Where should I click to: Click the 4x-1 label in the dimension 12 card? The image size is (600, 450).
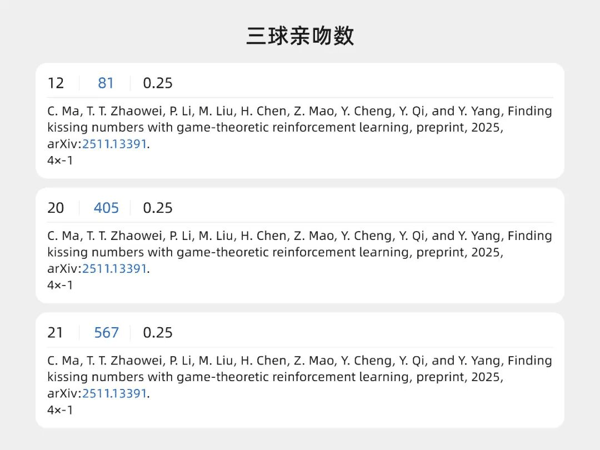pos(60,160)
